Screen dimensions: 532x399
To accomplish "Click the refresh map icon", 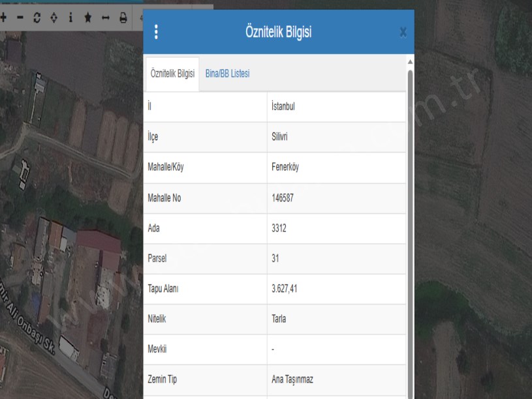I will (x=37, y=18).
